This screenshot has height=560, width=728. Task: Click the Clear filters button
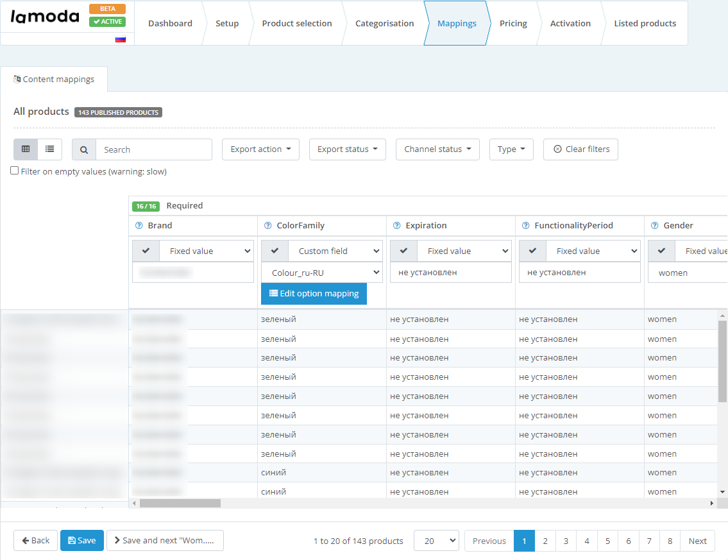click(x=581, y=149)
